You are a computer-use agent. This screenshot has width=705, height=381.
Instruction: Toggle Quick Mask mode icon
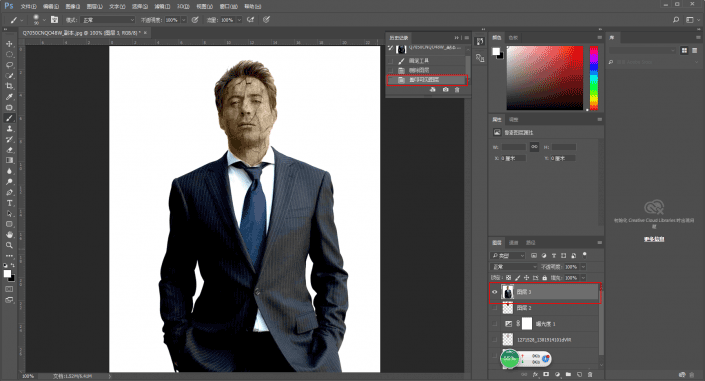pos(9,289)
